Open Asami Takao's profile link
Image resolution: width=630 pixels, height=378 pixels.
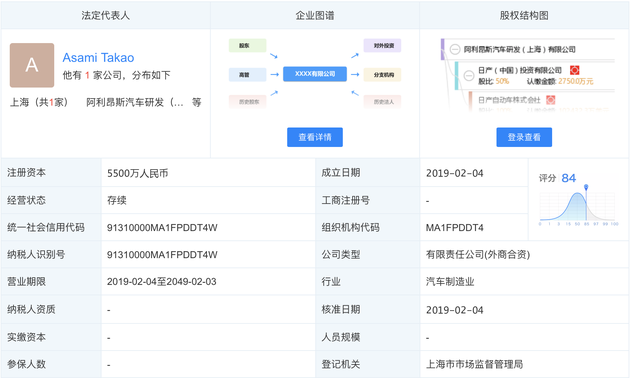click(x=98, y=57)
